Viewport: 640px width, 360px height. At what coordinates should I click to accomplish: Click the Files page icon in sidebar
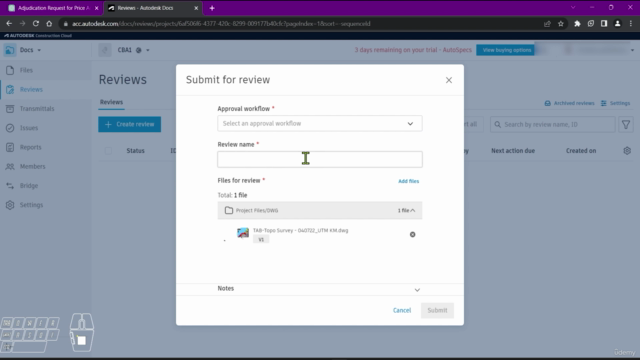[x=10, y=70]
